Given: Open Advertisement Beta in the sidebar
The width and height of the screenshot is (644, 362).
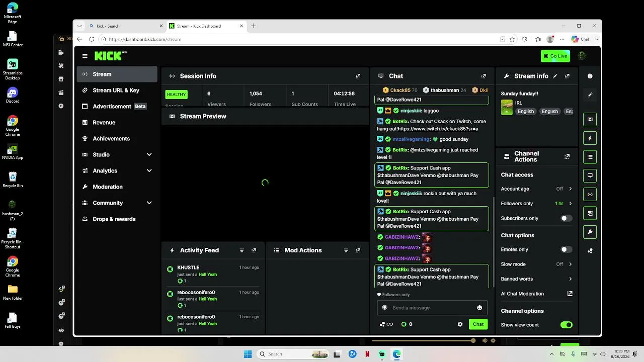Looking at the screenshot, I should [x=117, y=107].
